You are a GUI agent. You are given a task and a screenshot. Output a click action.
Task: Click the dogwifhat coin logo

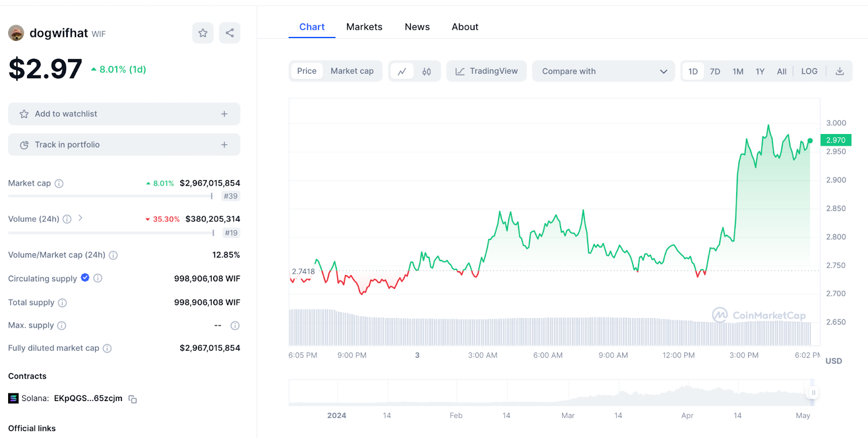pos(16,33)
